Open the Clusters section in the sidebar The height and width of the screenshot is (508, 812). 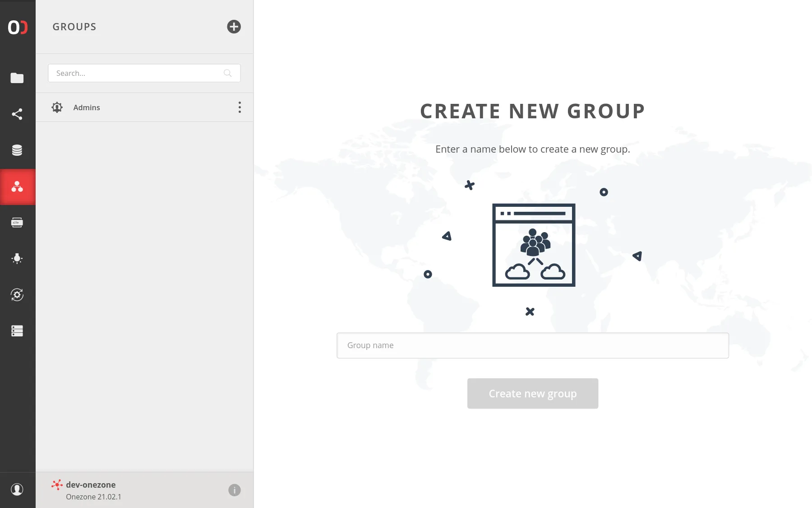point(17,331)
